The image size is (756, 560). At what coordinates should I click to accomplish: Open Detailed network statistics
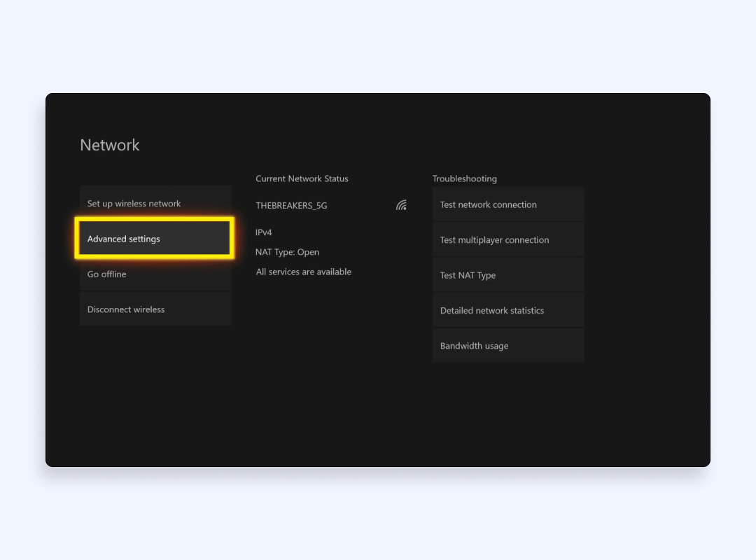(x=507, y=311)
